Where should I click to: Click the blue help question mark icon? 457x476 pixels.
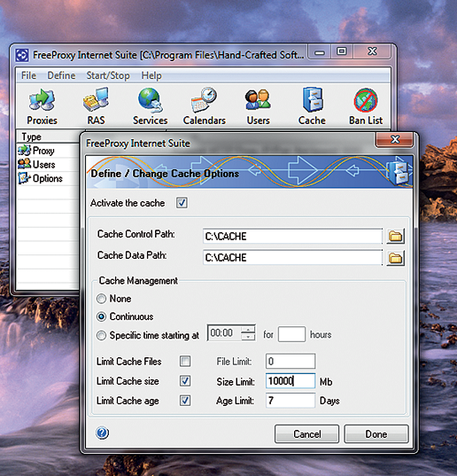[x=102, y=433]
